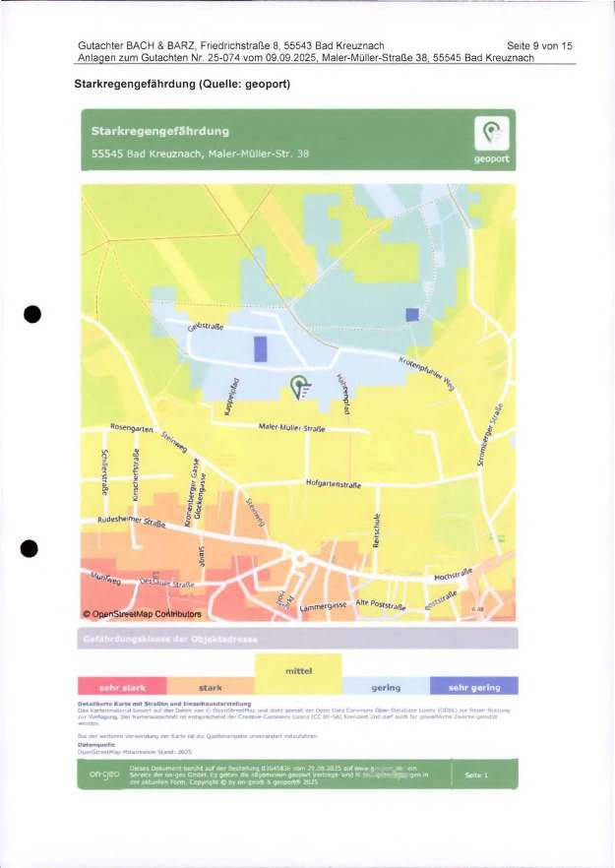This screenshot has height=868, width=615.
Task: Click the address line '55545 Bad Kreuznach, Maler-Müller-Str. 38'
Action: point(200,154)
